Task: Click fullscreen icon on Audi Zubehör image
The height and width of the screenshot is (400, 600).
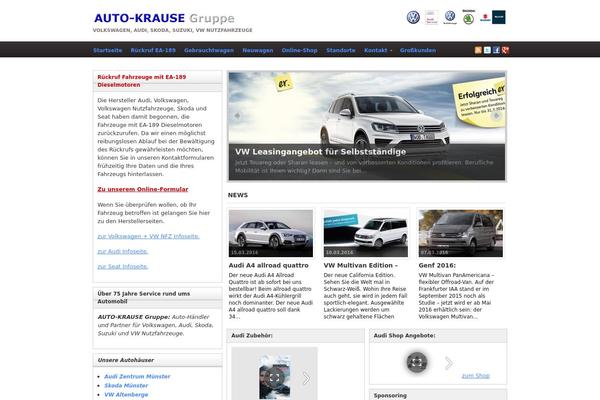Action: [274, 378]
